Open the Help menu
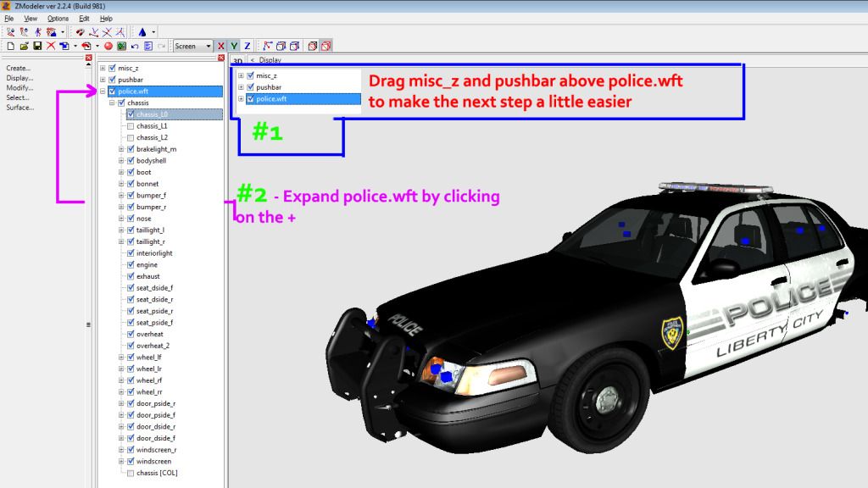The image size is (868, 488). (106, 19)
